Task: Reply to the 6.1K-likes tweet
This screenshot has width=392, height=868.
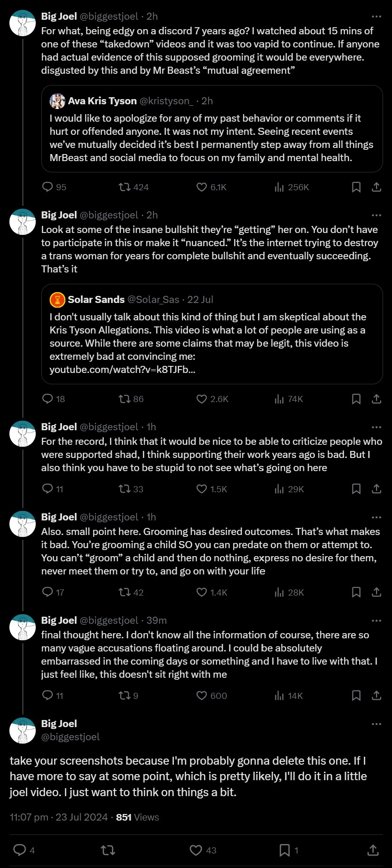Action: [x=47, y=187]
